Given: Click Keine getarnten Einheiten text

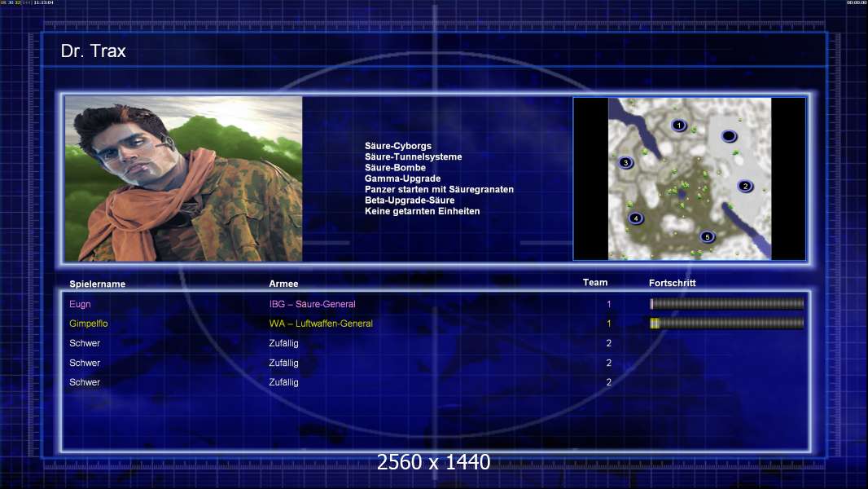Looking at the screenshot, I should pyautogui.click(x=423, y=211).
